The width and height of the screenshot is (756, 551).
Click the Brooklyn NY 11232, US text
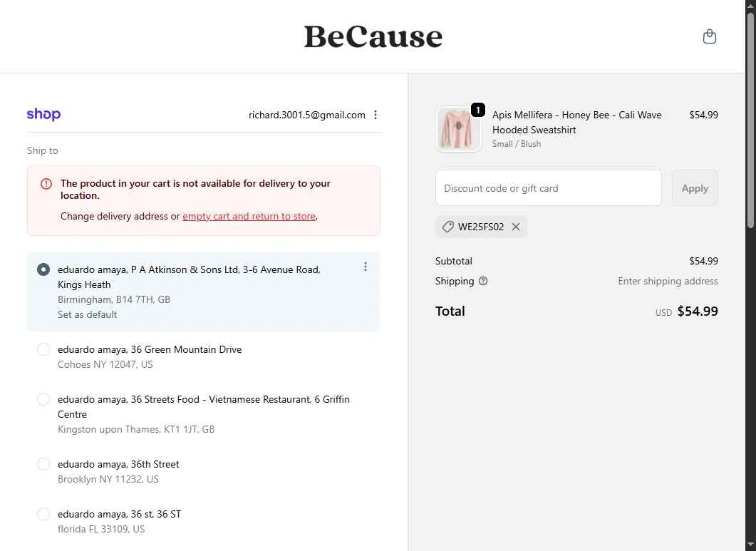[x=108, y=479]
